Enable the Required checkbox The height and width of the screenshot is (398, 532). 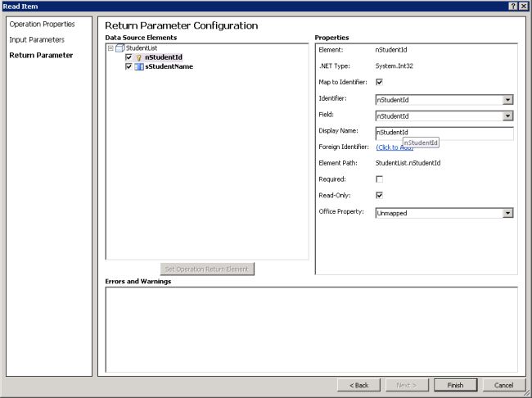pyautogui.click(x=379, y=179)
